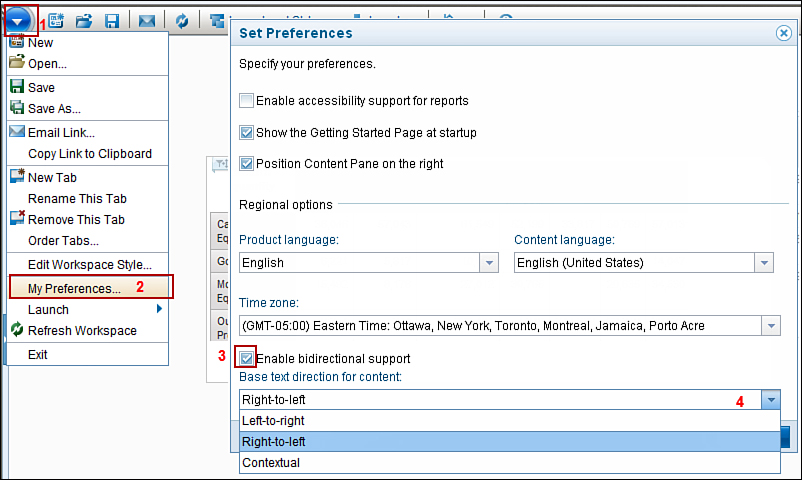Select Left-to-right text direction option
The width and height of the screenshot is (802, 480).
(x=509, y=421)
